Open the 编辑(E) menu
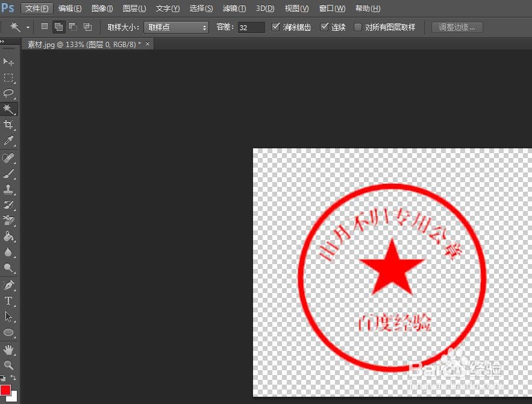This screenshot has width=532, height=404. 70,8
